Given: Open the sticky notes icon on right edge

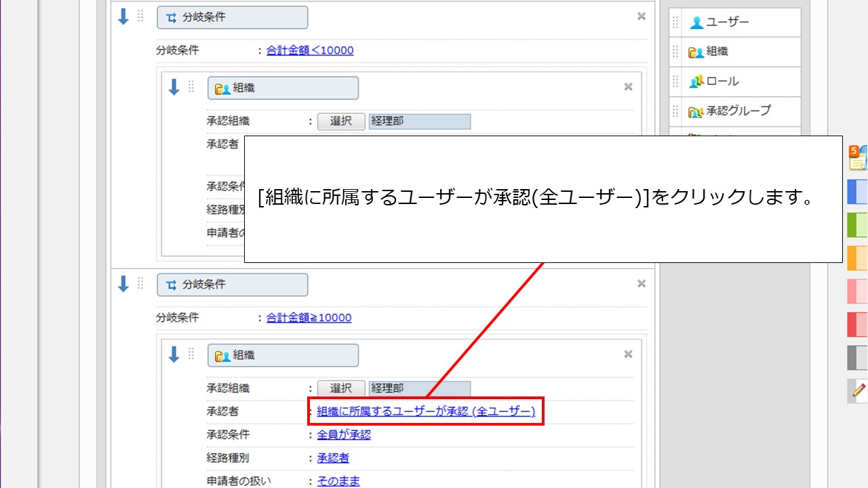Looking at the screenshot, I should [858, 159].
